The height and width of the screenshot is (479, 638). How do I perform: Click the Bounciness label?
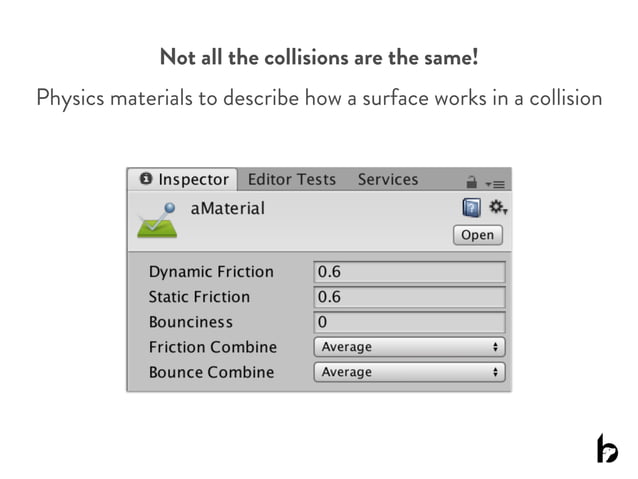point(190,322)
